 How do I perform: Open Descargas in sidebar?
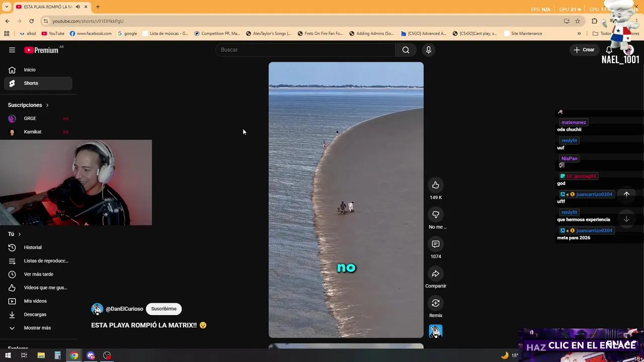pos(38,314)
